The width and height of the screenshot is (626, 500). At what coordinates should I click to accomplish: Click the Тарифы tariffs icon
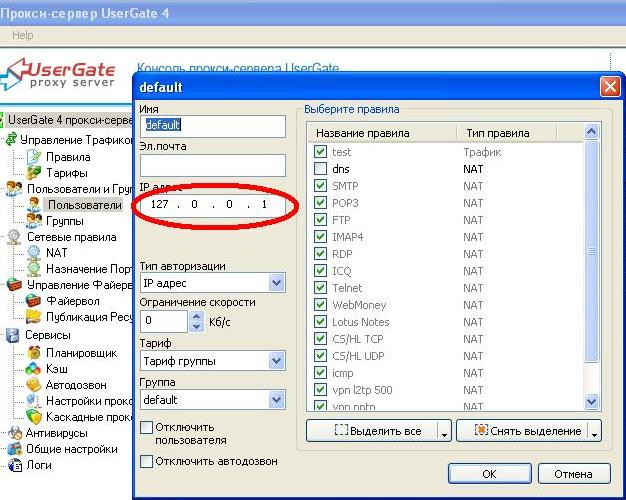(x=34, y=173)
